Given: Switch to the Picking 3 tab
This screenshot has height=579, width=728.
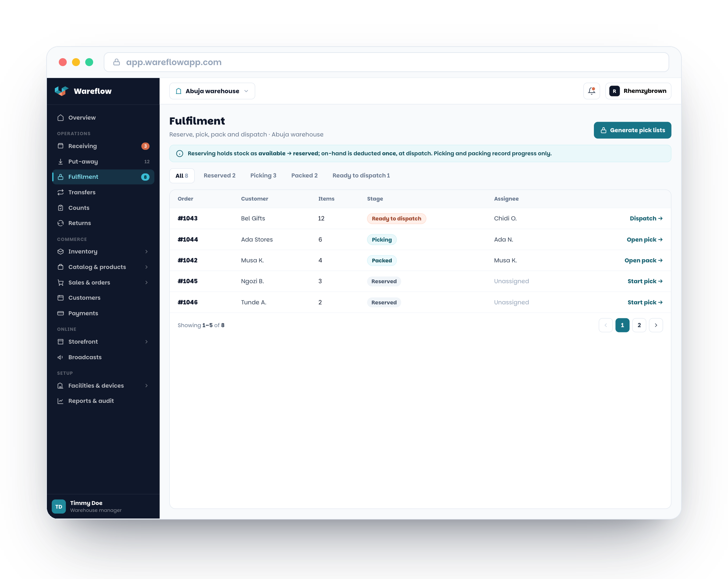Looking at the screenshot, I should tap(263, 176).
